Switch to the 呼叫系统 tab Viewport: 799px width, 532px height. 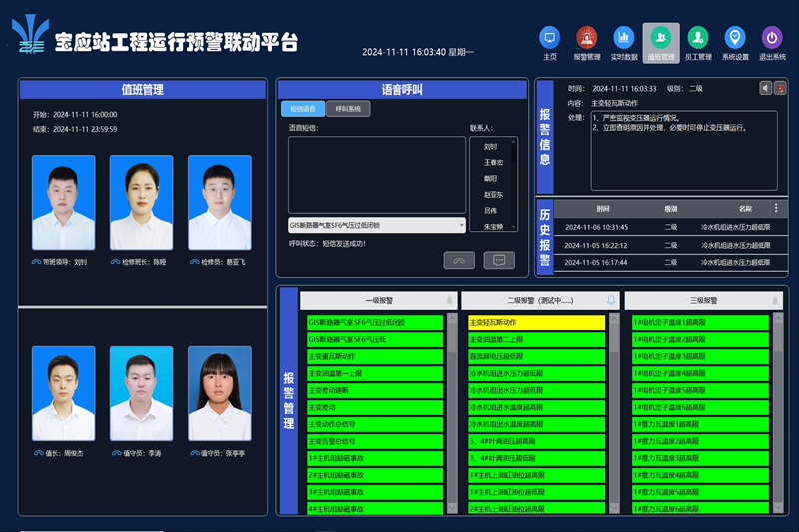pyautogui.click(x=349, y=109)
